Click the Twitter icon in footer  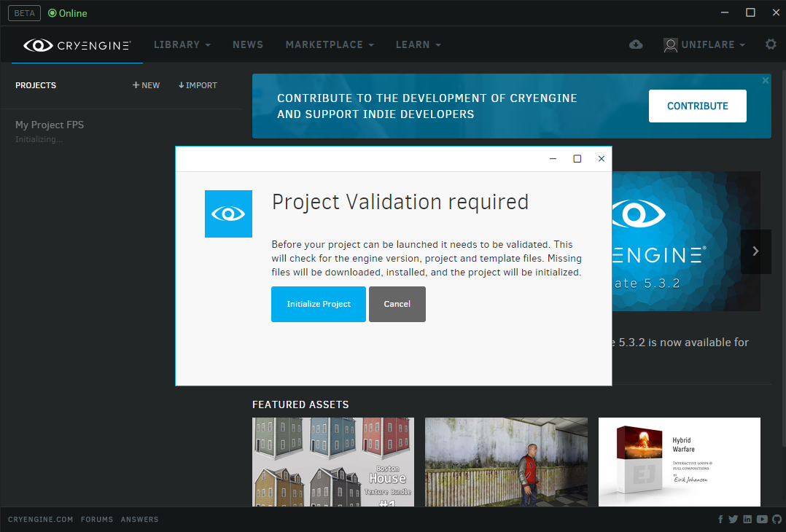[733, 520]
